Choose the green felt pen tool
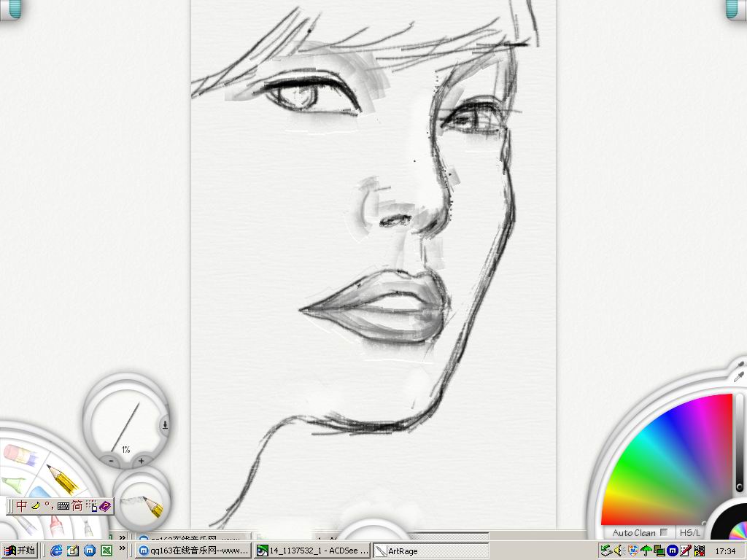The image size is (747, 560). (13, 484)
